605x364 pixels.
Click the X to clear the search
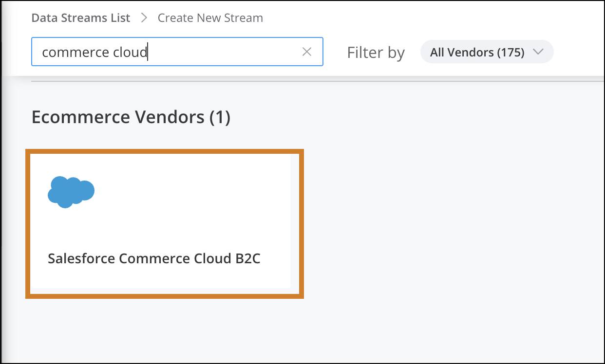pyautogui.click(x=307, y=52)
